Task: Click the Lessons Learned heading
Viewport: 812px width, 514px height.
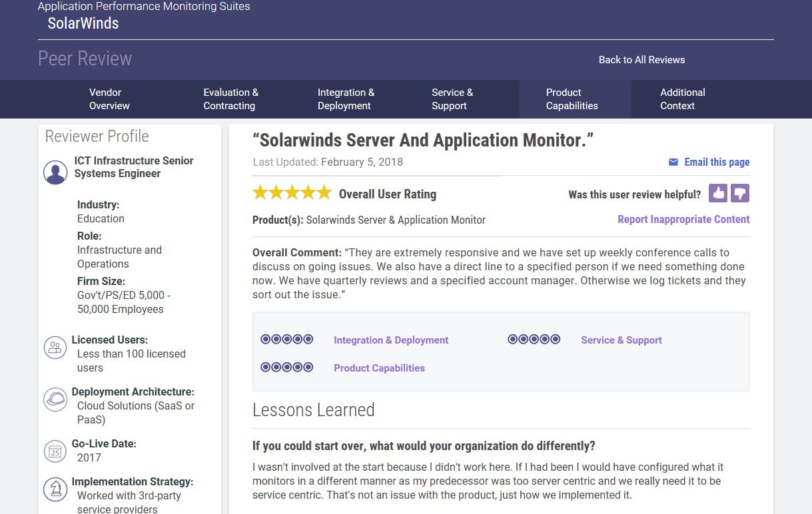Action: click(x=314, y=409)
